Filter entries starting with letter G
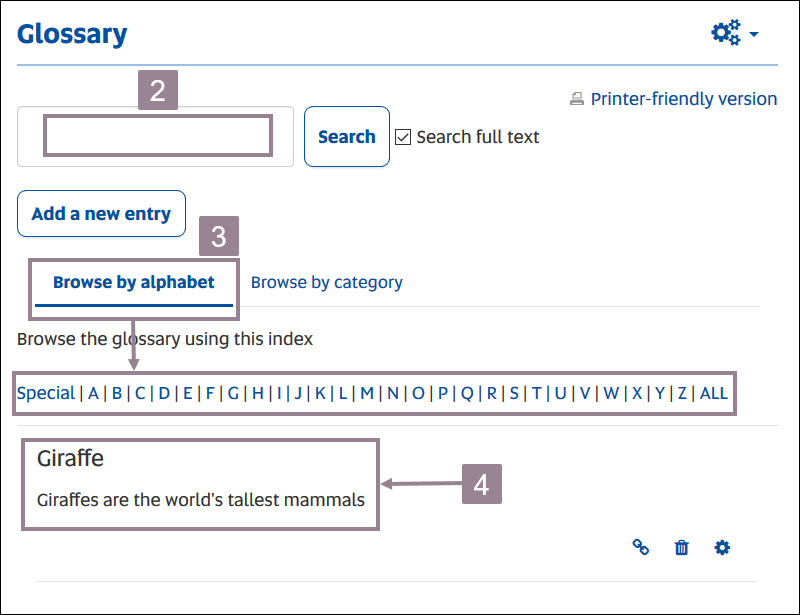Viewport: 800px width, 615px height. point(232,393)
